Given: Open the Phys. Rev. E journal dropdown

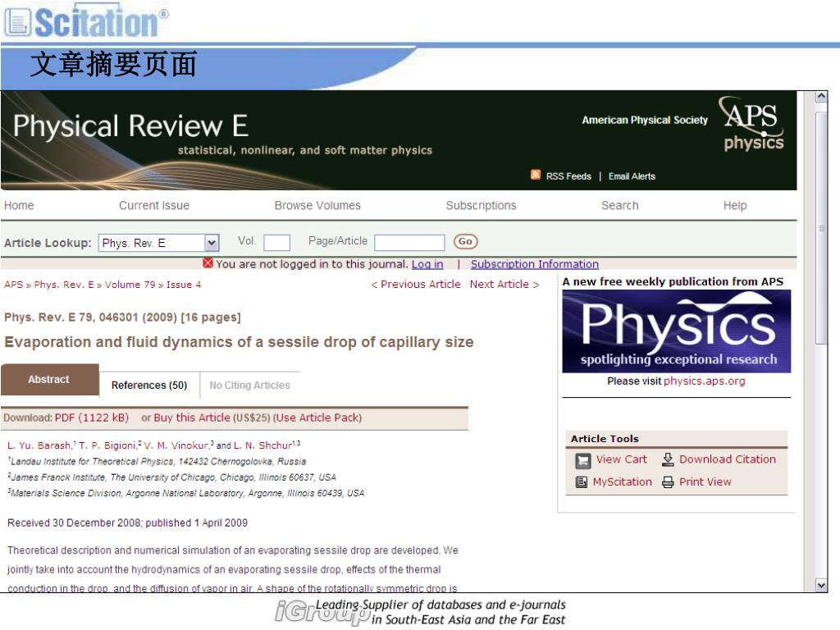Looking at the screenshot, I should coord(158,243).
